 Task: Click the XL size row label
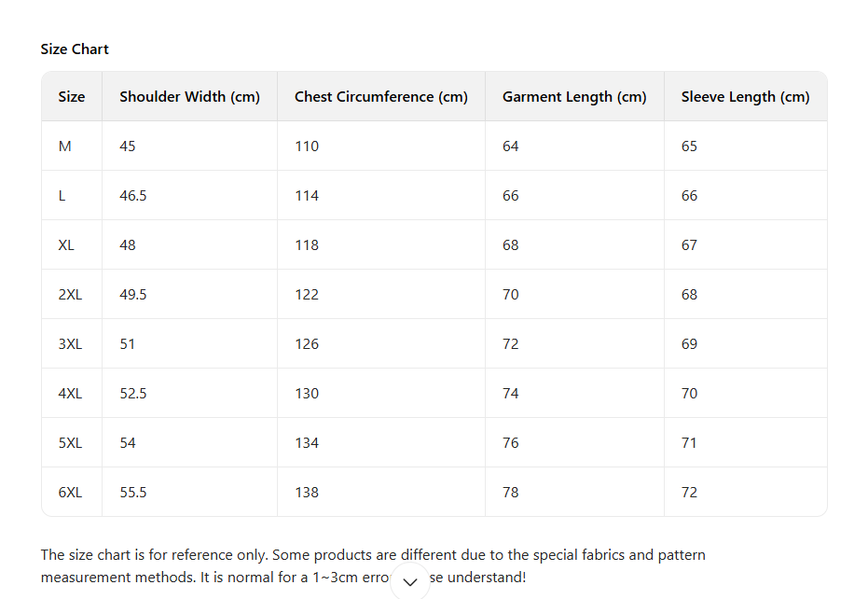tap(66, 245)
